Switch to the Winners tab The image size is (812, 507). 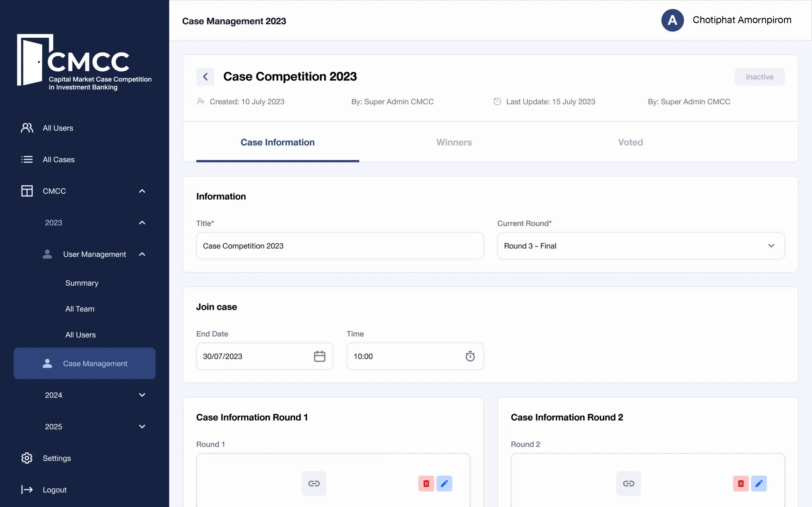point(454,142)
